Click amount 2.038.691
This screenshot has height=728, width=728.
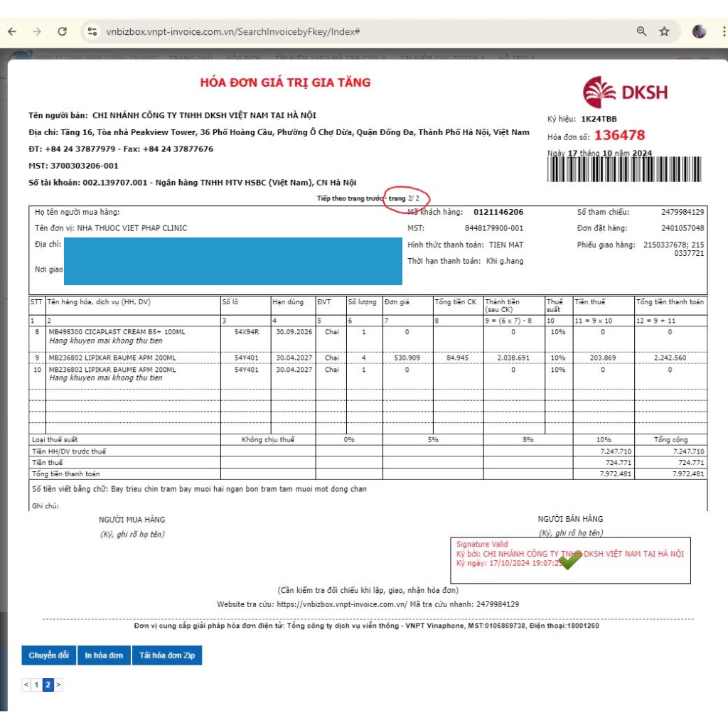pyautogui.click(x=513, y=358)
